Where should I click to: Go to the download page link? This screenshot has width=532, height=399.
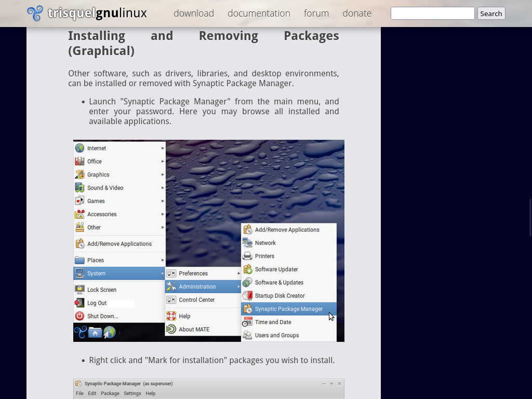[194, 13]
